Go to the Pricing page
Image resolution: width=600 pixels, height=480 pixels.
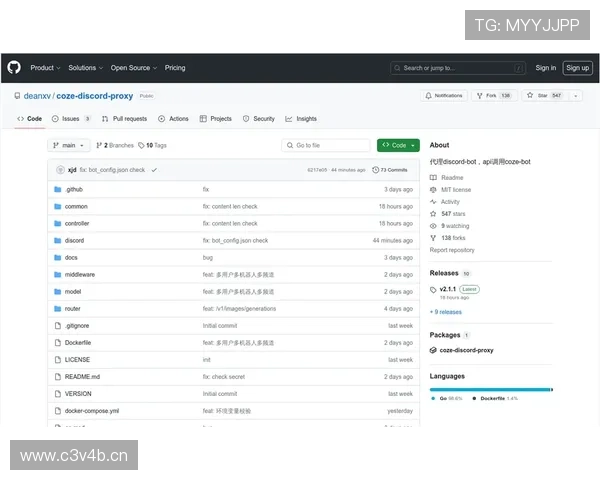point(175,68)
